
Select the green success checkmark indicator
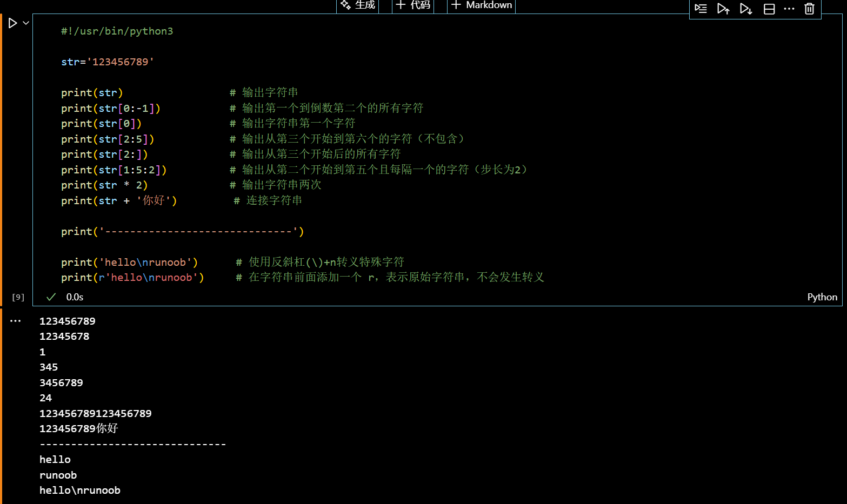click(50, 297)
